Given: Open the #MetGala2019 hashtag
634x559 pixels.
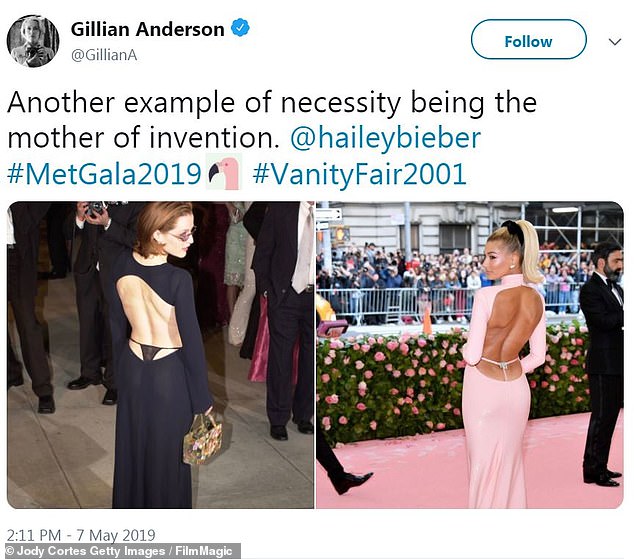Looking at the screenshot, I should (x=104, y=173).
